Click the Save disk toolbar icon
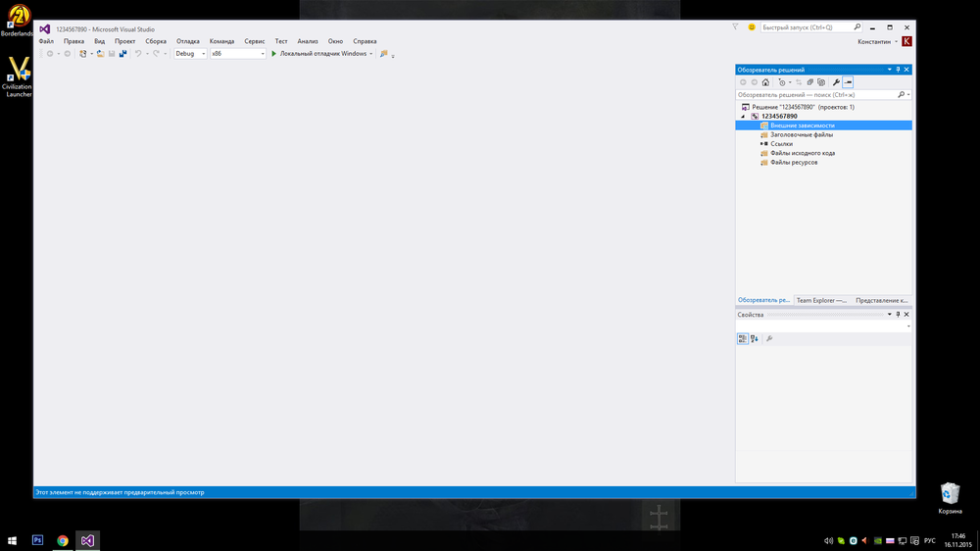This screenshot has height=551, width=980. (112, 54)
